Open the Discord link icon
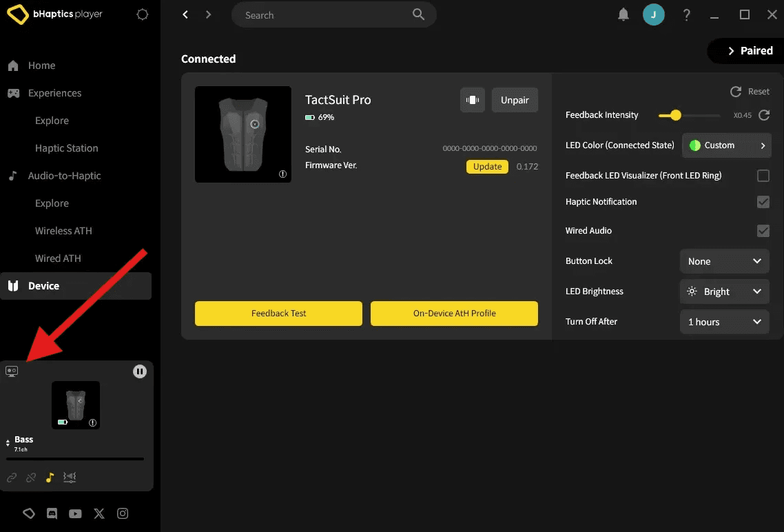 [52, 513]
